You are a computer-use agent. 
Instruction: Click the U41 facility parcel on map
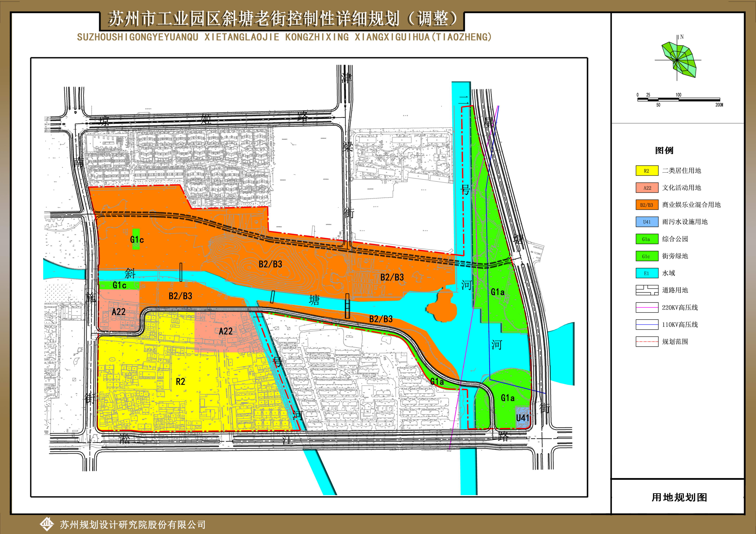pos(522,417)
